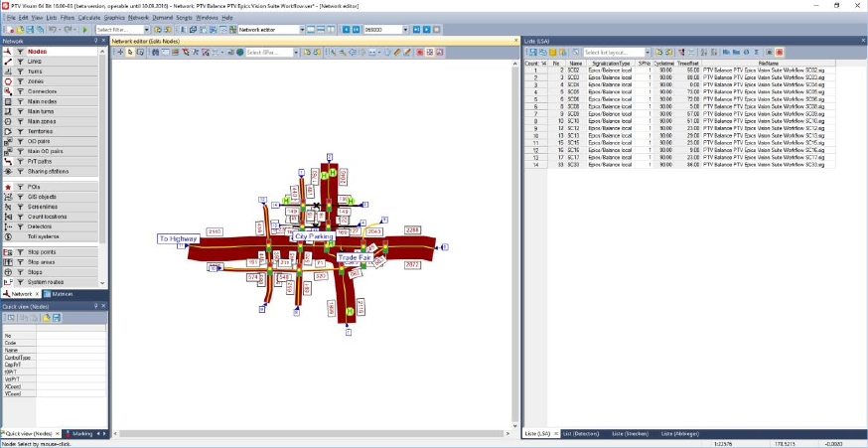Image resolution: width=868 pixels, height=448 pixels.
Task: Open the Select filter dropdown
Action: coord(146,30)
